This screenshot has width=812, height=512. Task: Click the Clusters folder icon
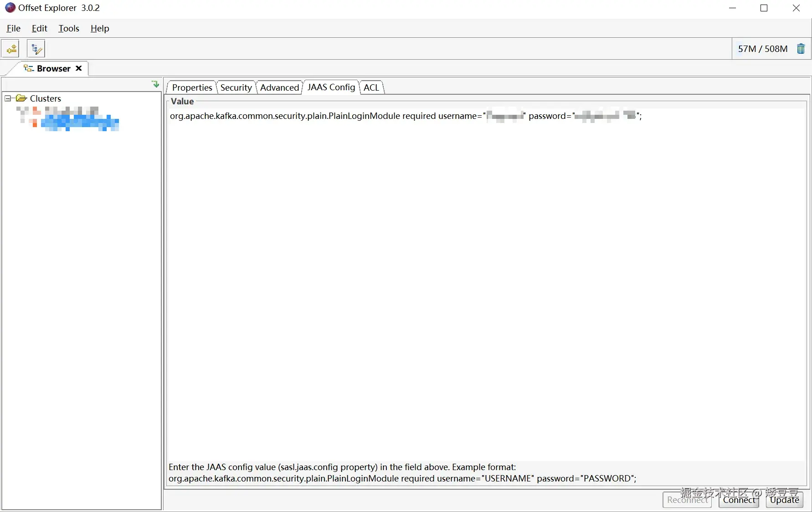pos(21,98)
